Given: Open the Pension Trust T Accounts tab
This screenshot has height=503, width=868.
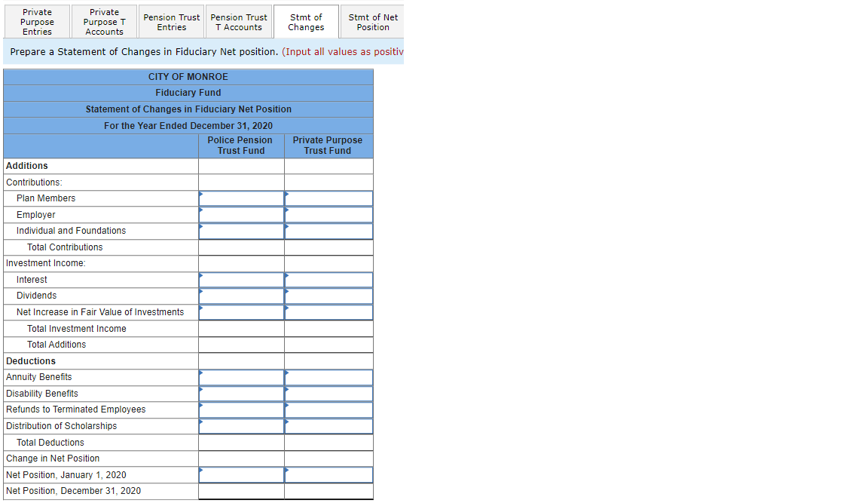Looking at the screenshot, I should [x=239, y=21].
